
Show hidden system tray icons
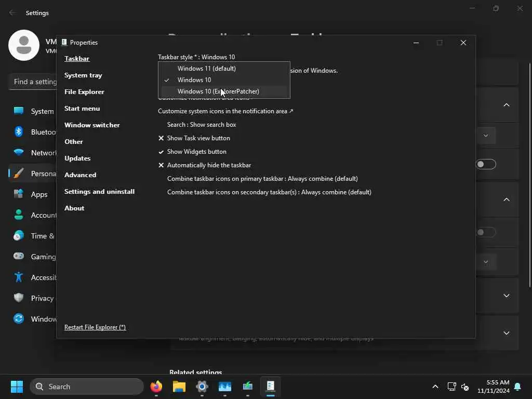(435, 387)
